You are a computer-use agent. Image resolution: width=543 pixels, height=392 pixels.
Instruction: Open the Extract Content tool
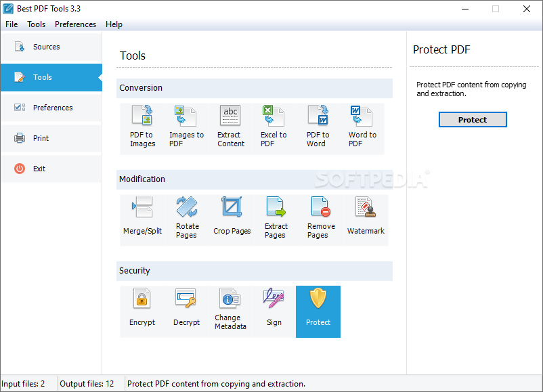point(231,129)
